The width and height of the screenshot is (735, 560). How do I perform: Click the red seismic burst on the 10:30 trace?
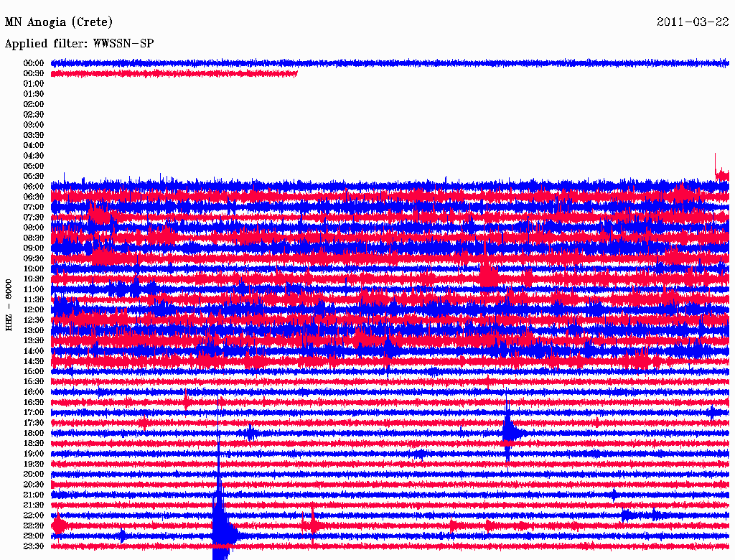(489, 276)
